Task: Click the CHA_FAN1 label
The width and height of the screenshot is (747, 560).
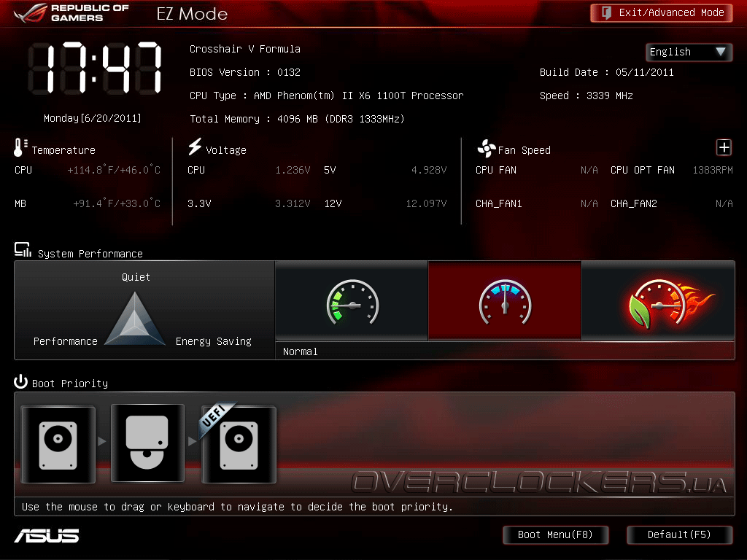Action: pos(499,204)
